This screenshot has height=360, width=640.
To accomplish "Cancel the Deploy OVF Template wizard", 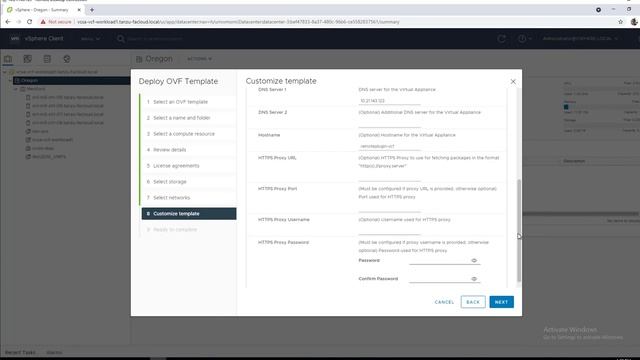I will [x=444, y=302].
